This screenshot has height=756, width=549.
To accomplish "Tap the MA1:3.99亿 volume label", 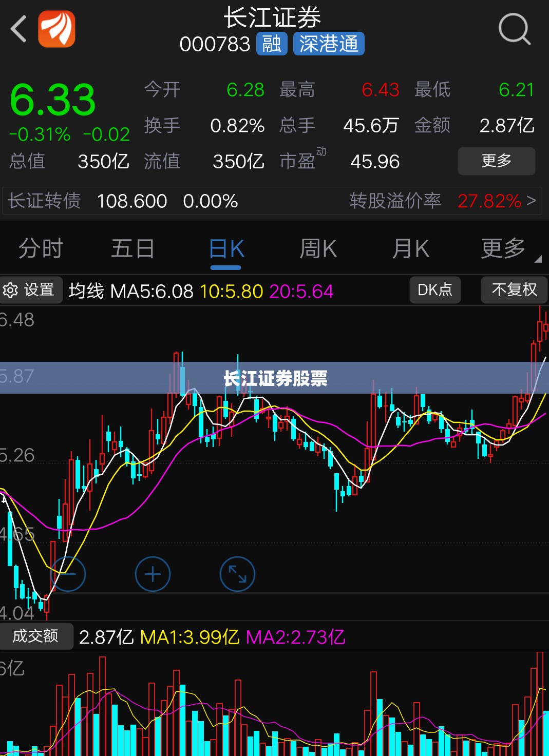I will [x=190, y=637].
